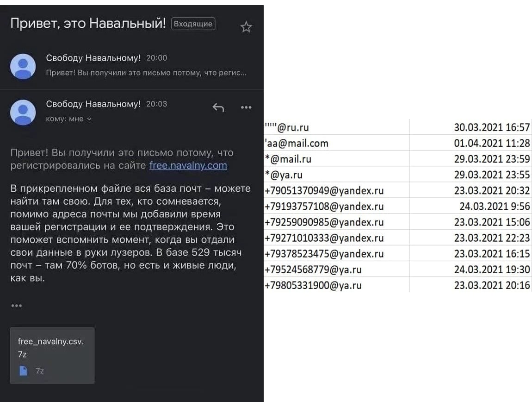Open the three-dot menu on 20:03 message

(x=246, y=107)
